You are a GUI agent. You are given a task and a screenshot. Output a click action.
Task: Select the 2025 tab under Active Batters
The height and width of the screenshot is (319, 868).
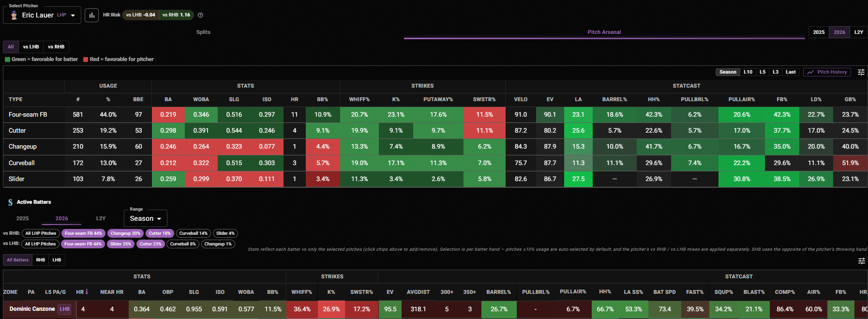23,218
